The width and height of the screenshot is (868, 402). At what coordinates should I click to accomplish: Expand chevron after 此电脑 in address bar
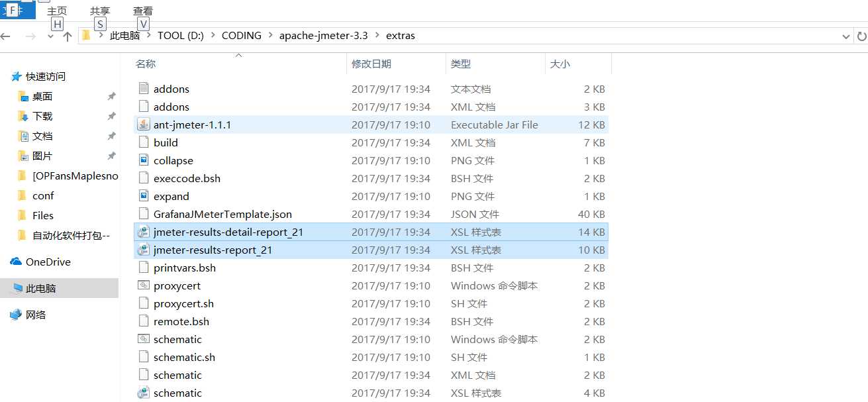pyautogui.click(x=149, y=36)
